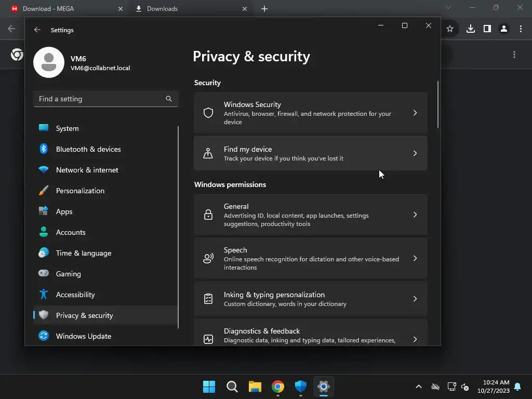Image resolution: width=532 pixels, height=399 pixels.
Task: Click the VM6 profile avatar picture
Action: (49, 62)
